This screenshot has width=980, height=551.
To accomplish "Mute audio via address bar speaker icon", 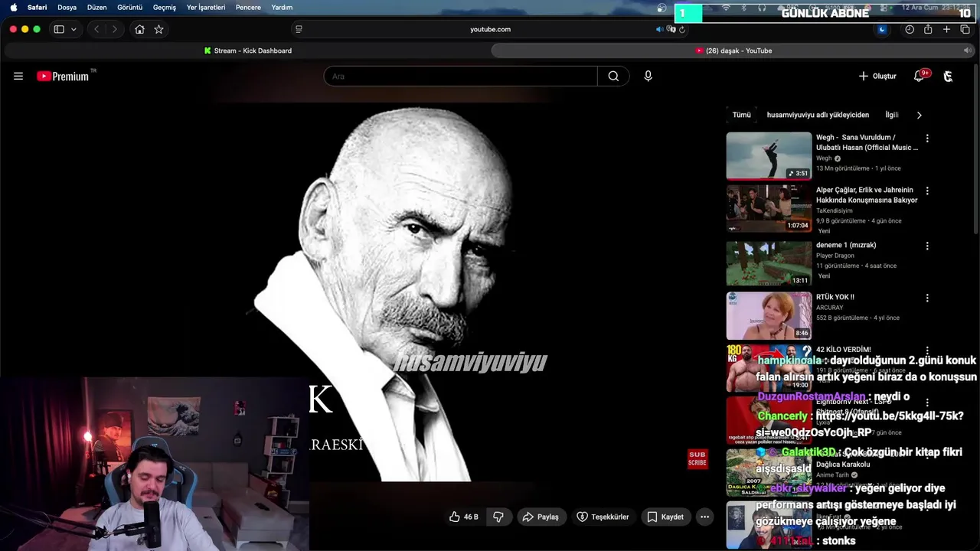I will (x=659, y=29).
